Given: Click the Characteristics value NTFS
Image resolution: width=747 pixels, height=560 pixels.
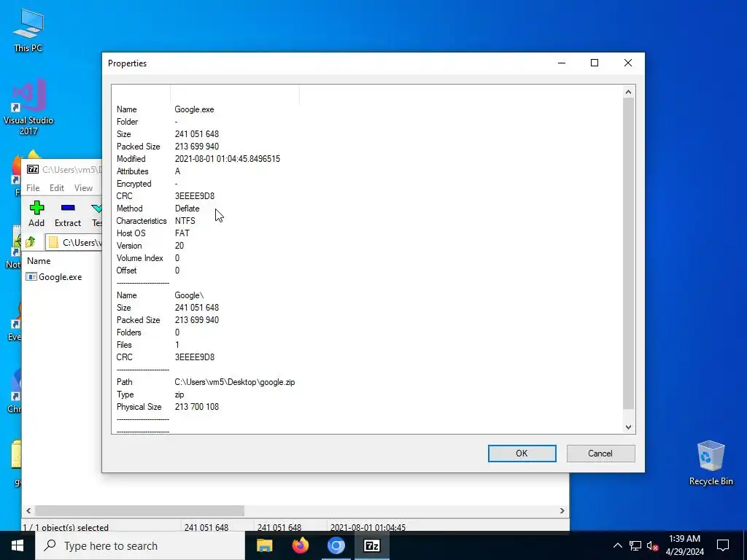Looking at the screenshot, I should tap(185, 221).
